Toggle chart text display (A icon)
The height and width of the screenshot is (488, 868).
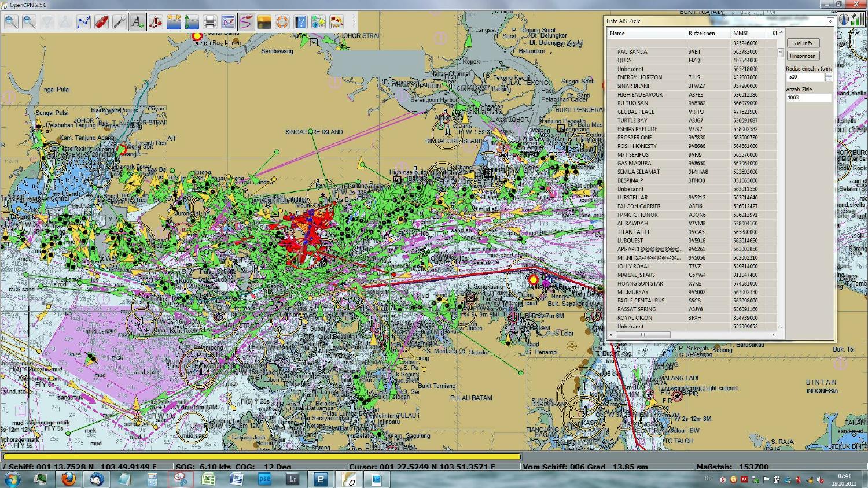pos(137,23)
